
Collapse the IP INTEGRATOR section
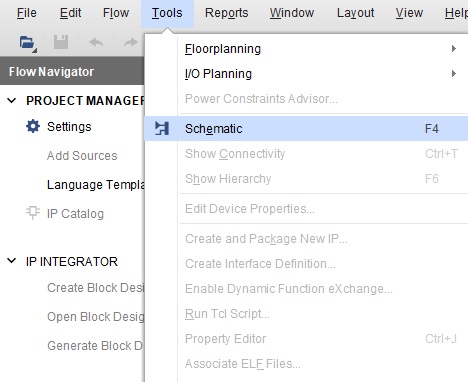coord(12,261)
